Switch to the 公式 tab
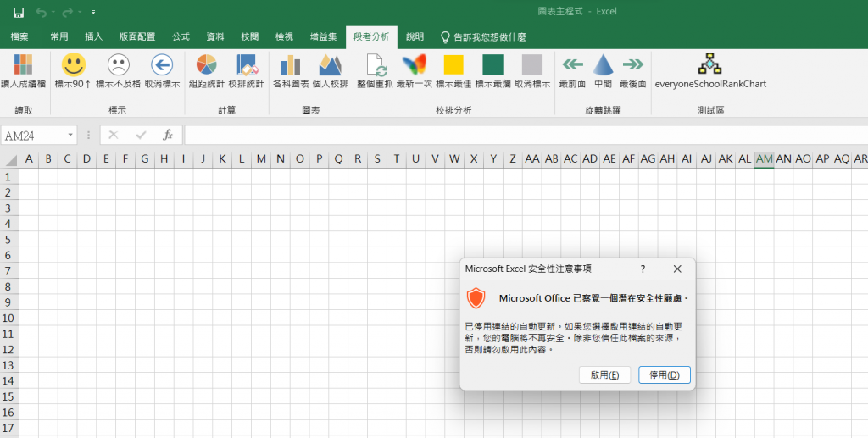 pos(181,37)
